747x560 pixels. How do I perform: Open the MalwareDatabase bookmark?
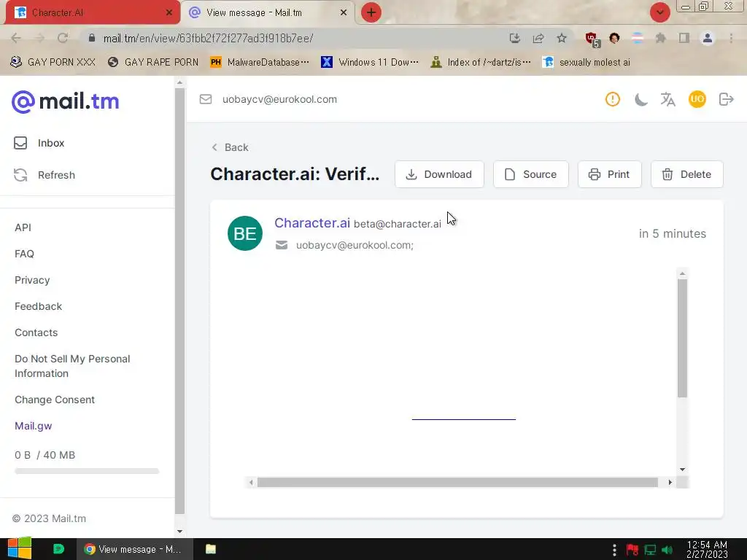coord(260,62)
